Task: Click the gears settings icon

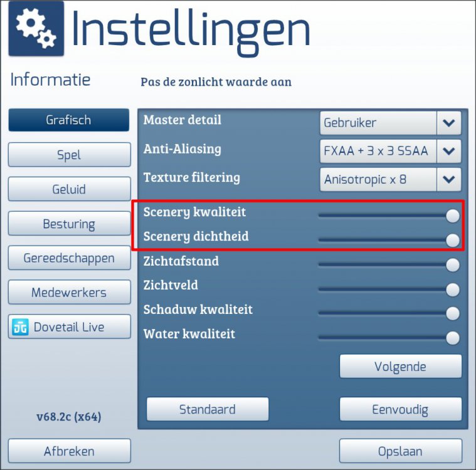Action: tap(36, 28)
